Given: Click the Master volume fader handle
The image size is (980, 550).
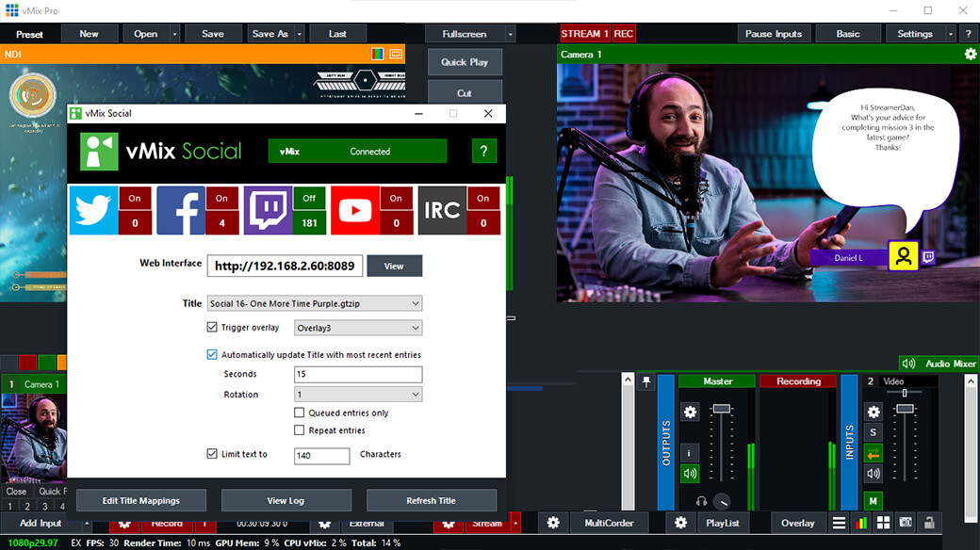Looking at the screenshot, I should 722,409.
